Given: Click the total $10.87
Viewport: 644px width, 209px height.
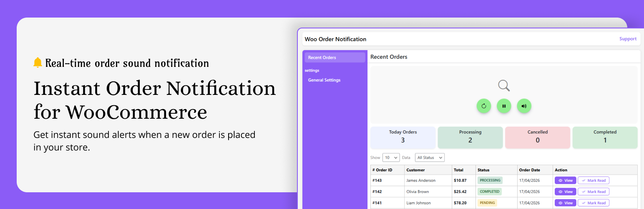Looking at the screenshot, I should (460, 181).
